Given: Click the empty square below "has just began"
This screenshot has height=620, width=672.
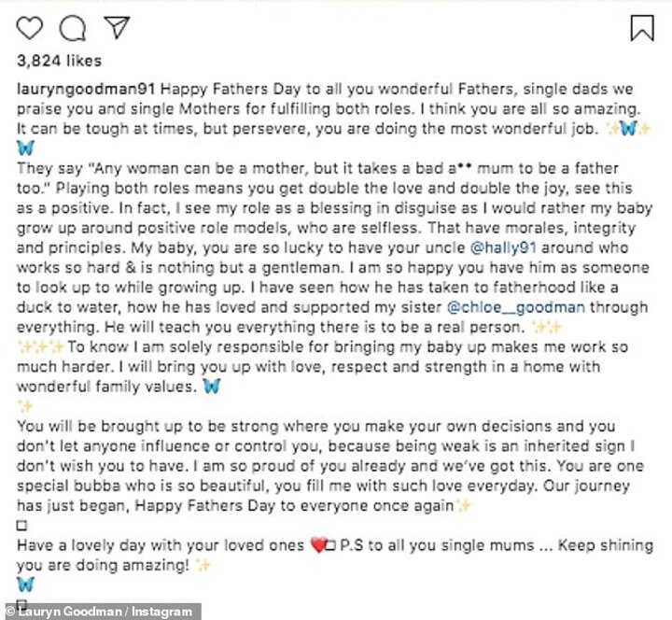Looking at the screenshot, I should (22, 524).
